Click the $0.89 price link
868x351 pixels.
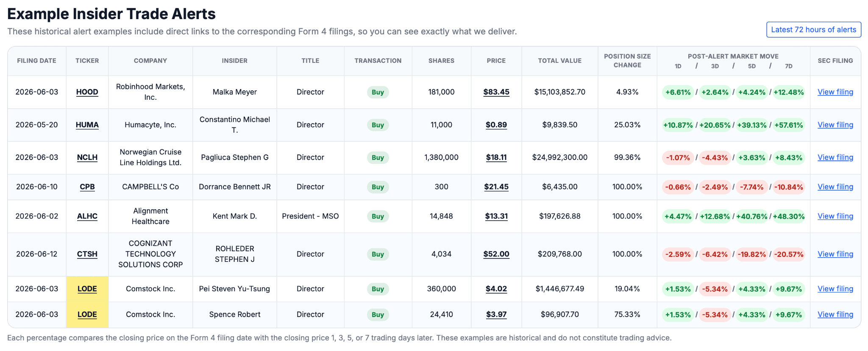click(496, 125)
